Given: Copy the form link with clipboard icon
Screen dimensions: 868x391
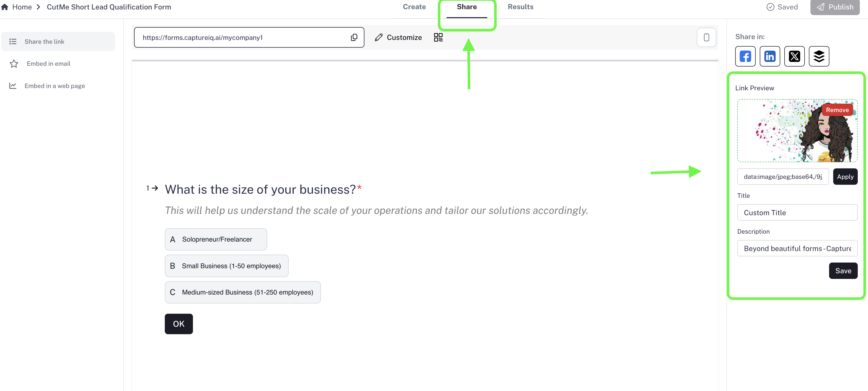Looking at the screenshot, I should (x=354, y=37).
